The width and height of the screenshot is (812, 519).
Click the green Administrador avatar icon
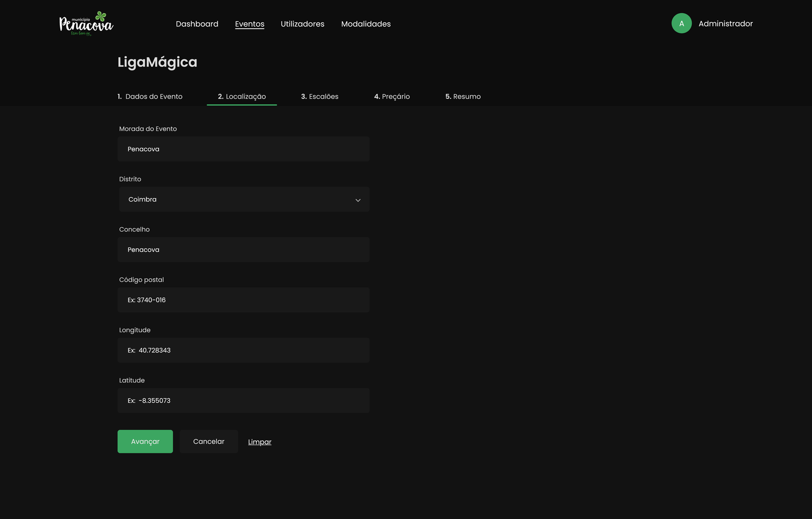(x=681, y=23)
